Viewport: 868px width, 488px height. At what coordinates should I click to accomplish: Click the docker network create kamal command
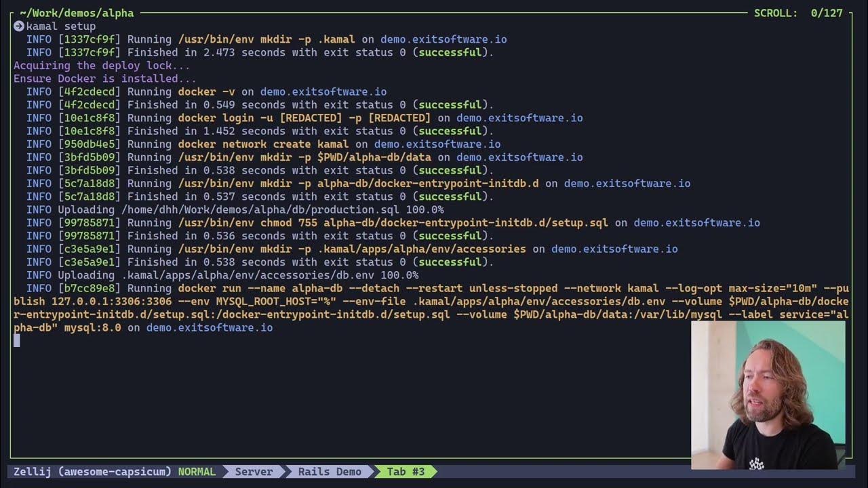pyautogui.click(x=263, y=144)
